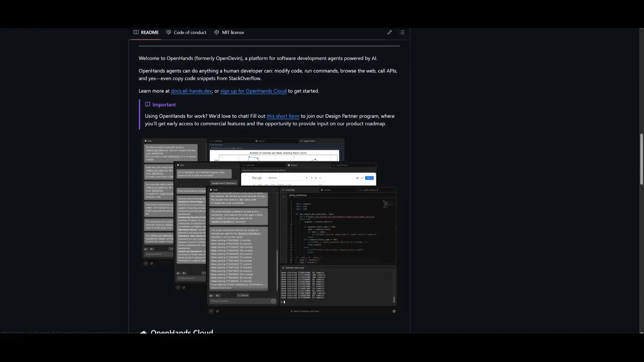Screen dimensions: 644x362
Task: Click the edit README pencil icon
Action: click(389, 33)
